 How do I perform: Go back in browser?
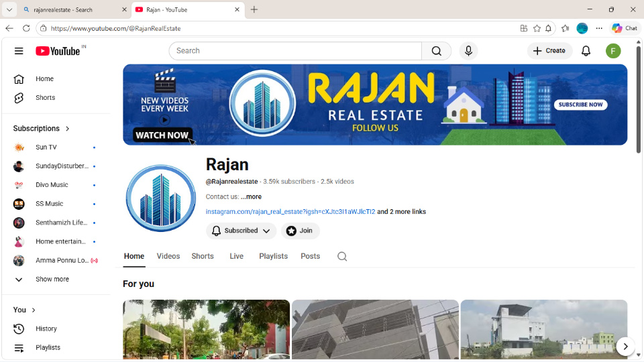coord(9,28)
